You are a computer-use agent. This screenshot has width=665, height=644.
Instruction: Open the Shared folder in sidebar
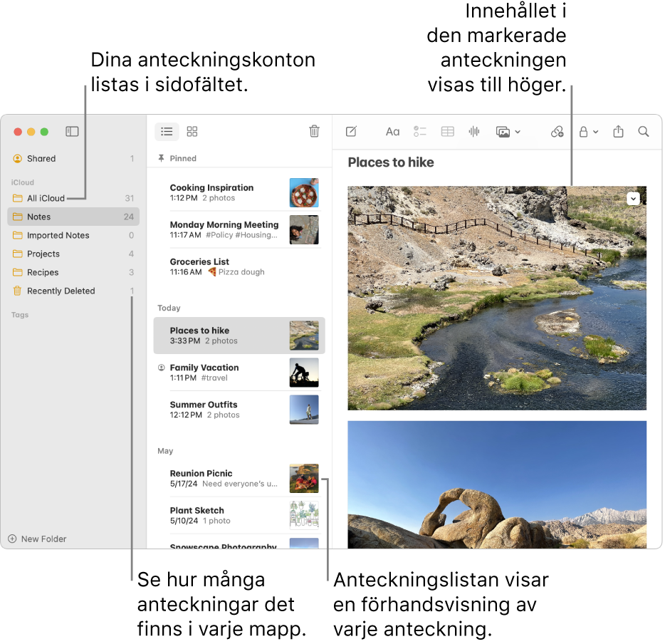click(x=73, y=158)
